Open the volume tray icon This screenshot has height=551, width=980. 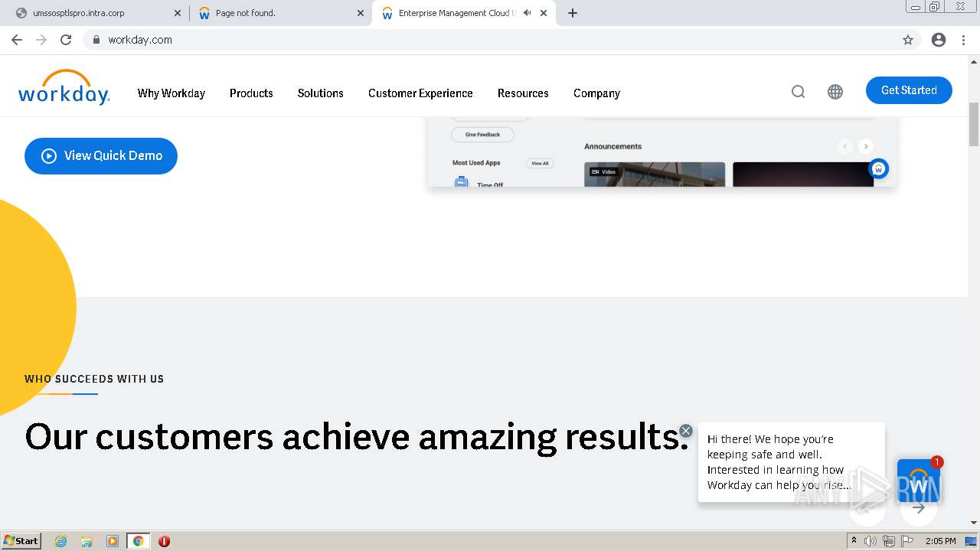pos(871,541)
